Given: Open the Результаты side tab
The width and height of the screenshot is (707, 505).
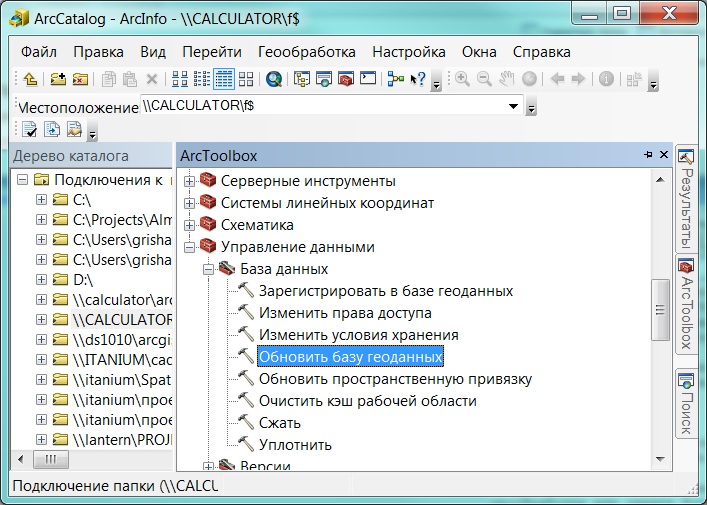Looking at the screenshot, I should click(x=686, y=199).
